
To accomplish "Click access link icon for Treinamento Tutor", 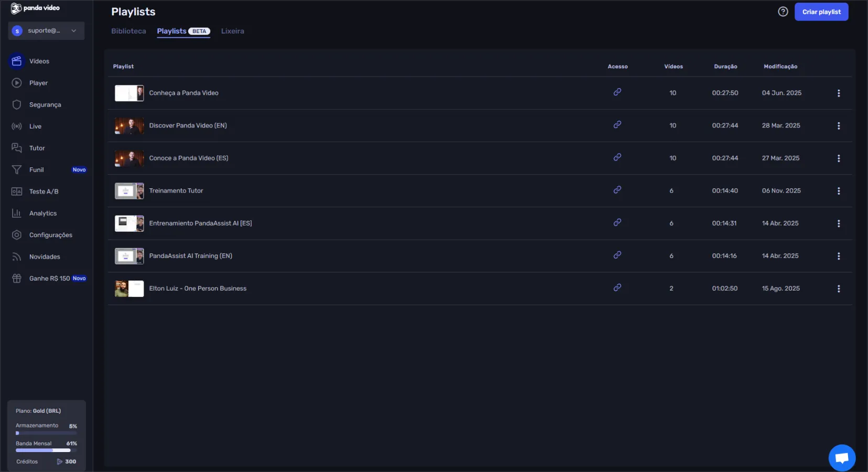I will (617, 190).
